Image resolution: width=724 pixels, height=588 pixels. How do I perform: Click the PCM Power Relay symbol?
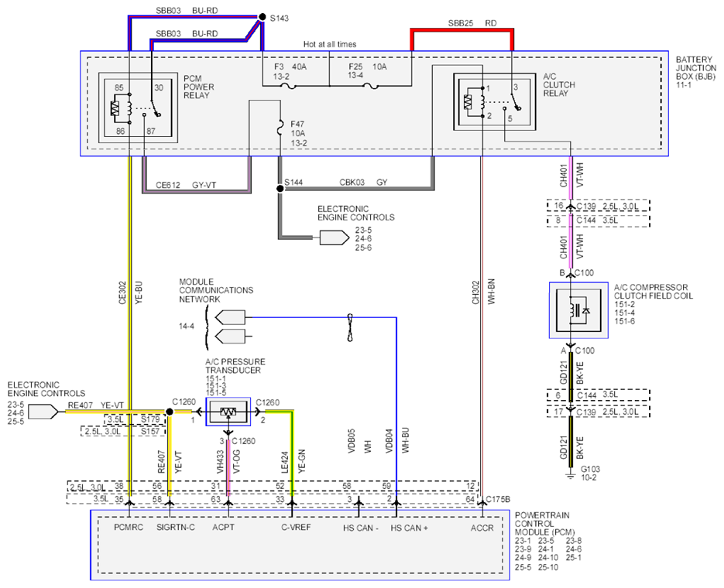point(138,108)
